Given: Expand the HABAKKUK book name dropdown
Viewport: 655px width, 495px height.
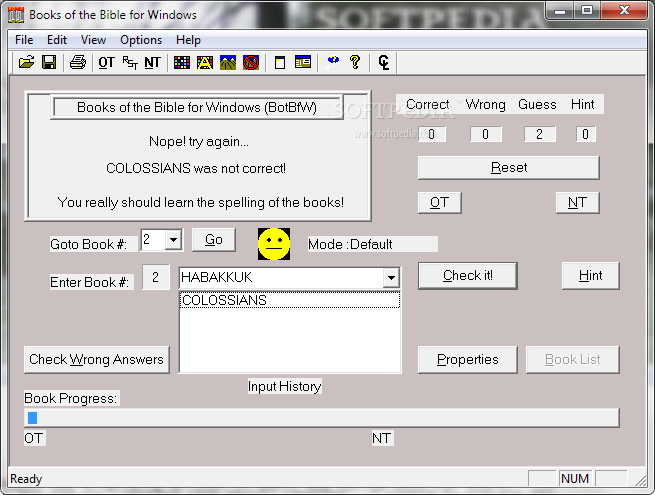Looking at the screenshot, I should click(x=391, y=278).
